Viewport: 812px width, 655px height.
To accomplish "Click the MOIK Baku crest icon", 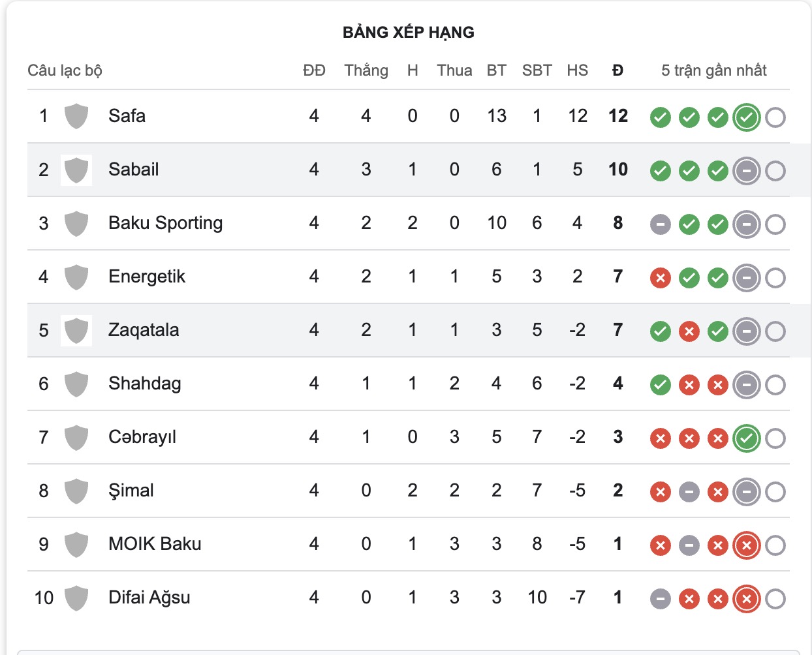I will point(76,544).
